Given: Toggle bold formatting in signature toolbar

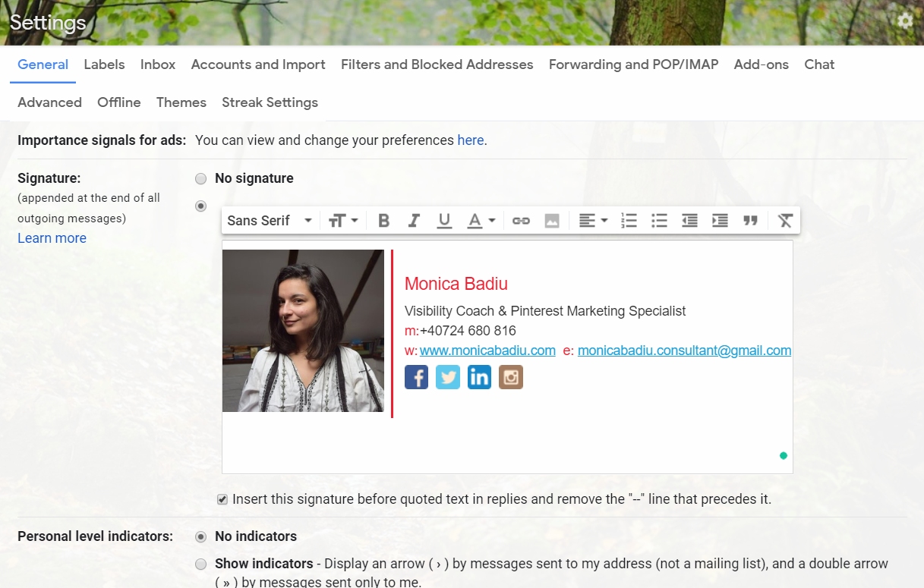Looking at the screenshot, I should coord(383,221).
